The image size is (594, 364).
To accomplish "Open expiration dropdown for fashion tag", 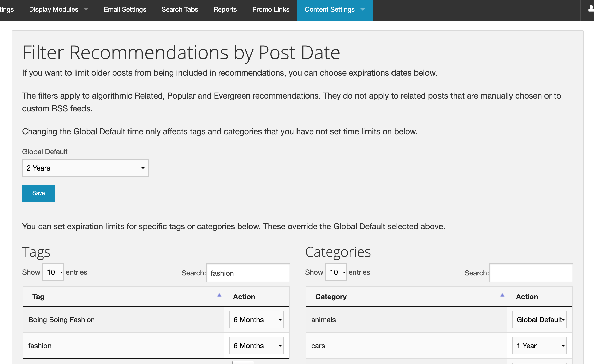I will (x=256, y=346).
